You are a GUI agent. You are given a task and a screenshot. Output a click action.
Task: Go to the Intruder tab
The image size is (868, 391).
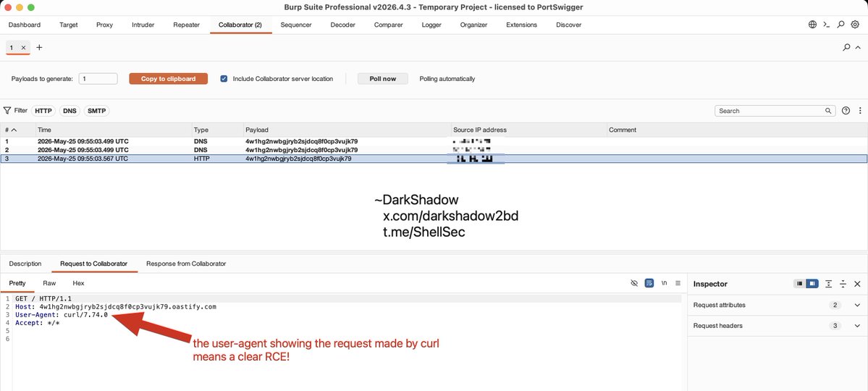click(x=143, y=25)
